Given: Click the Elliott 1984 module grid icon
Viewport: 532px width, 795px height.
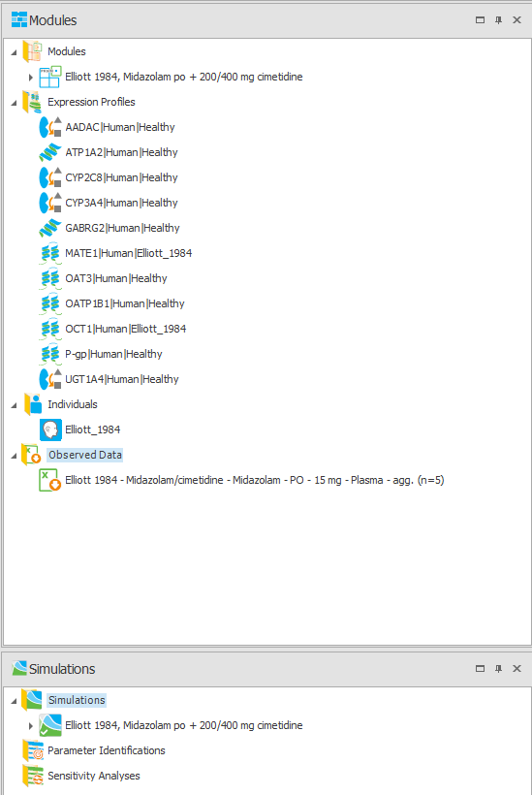Looking at the screenshot, I should click(x=50, y=77).
